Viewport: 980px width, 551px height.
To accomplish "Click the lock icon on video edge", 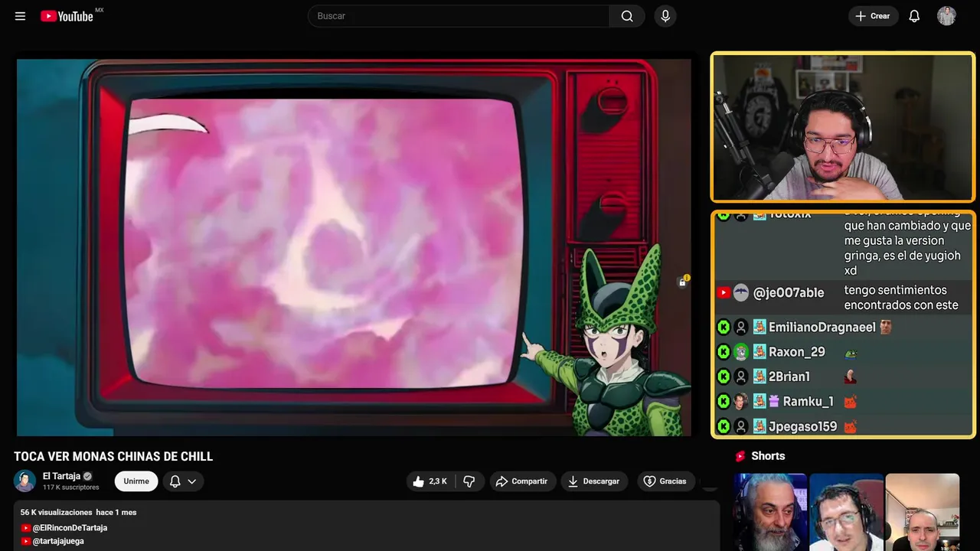I will (682, 282).
